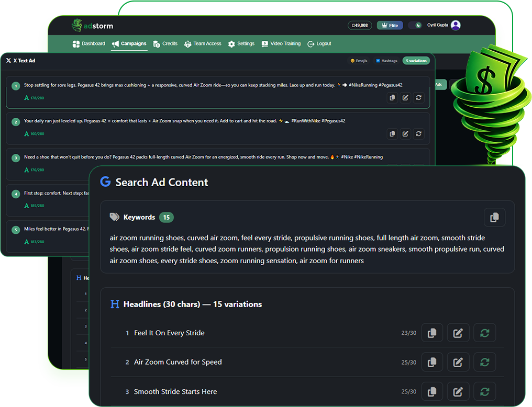This screenshot has height=407, width=532.
Task: Open the Dashboard menu item
Action: coord(88,44)
